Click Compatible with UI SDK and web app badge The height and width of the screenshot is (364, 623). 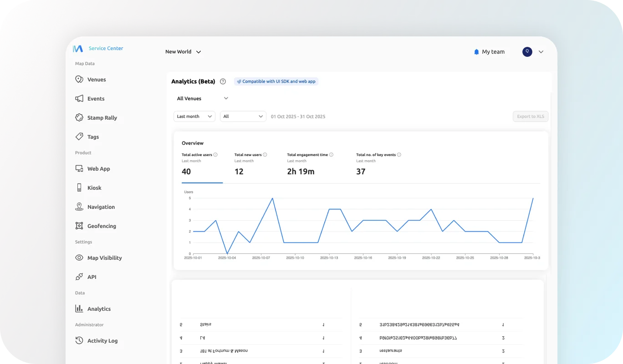click(276, 81)
